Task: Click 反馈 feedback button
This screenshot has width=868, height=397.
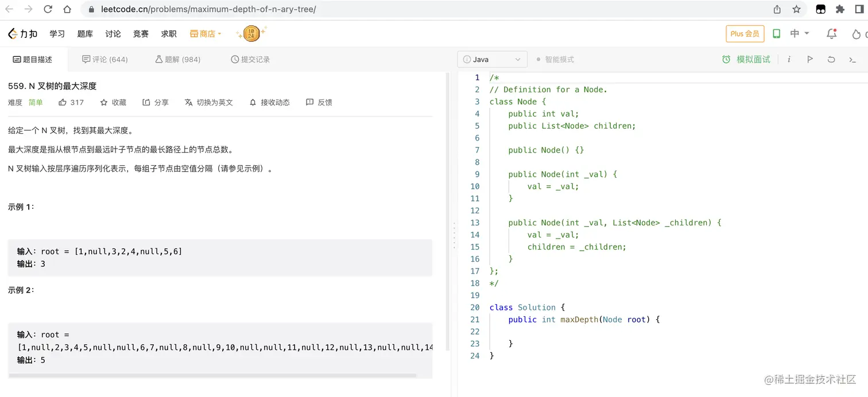Action: (x=319, y=103)
